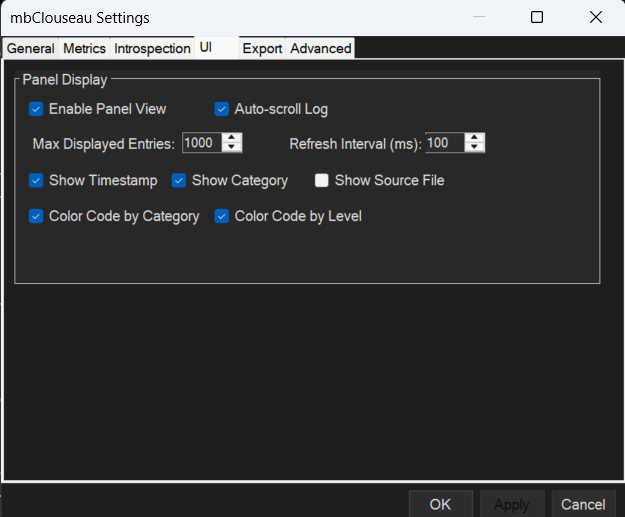Image resolution: width=625 pixels, height=517 pixels.
Task: Go to the Export tab
Action: 262,48
